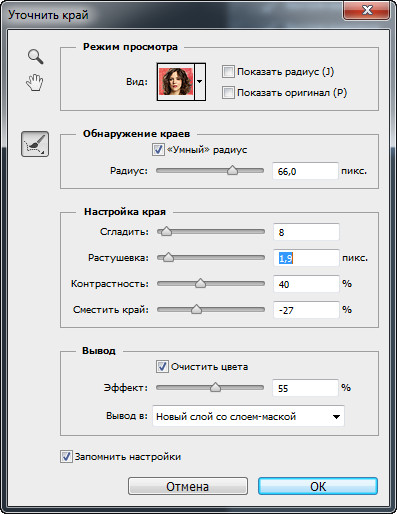Confirm with the OK button
397x514 pixels.
318,486
